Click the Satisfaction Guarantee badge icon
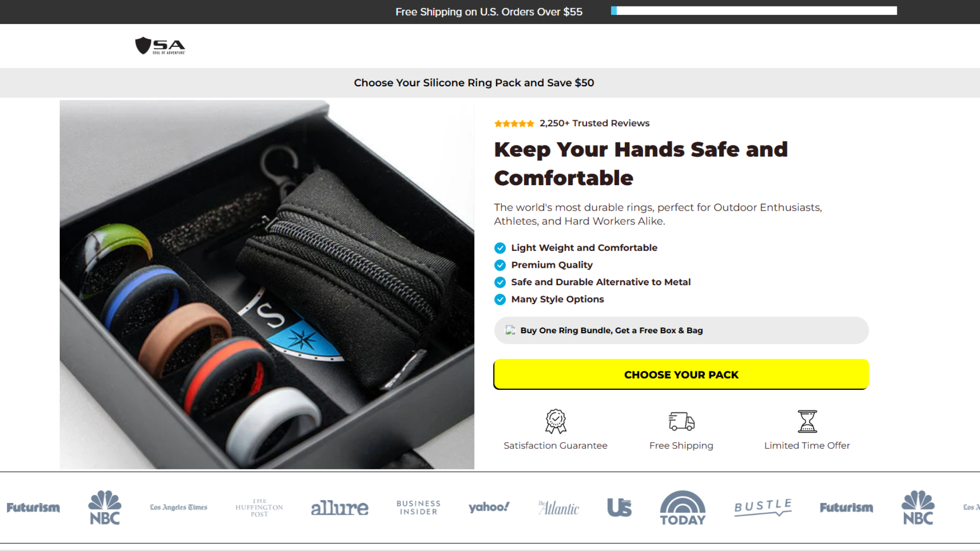Image resolution: width=980 pixels, height=551 pixels. pyautogui.click(x=555, y=421)
